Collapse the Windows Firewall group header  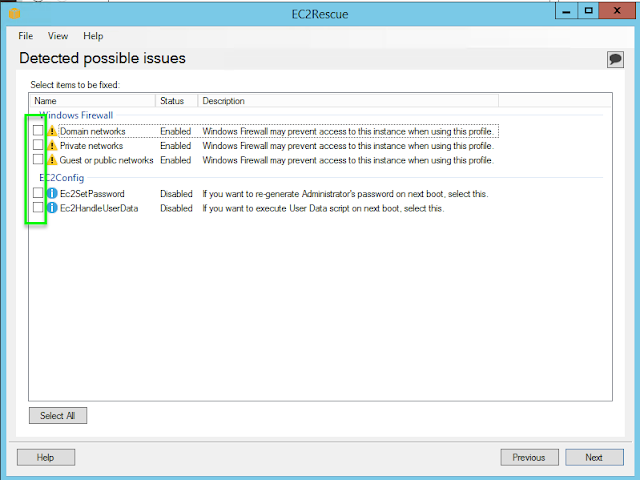[x=76, y=116]
